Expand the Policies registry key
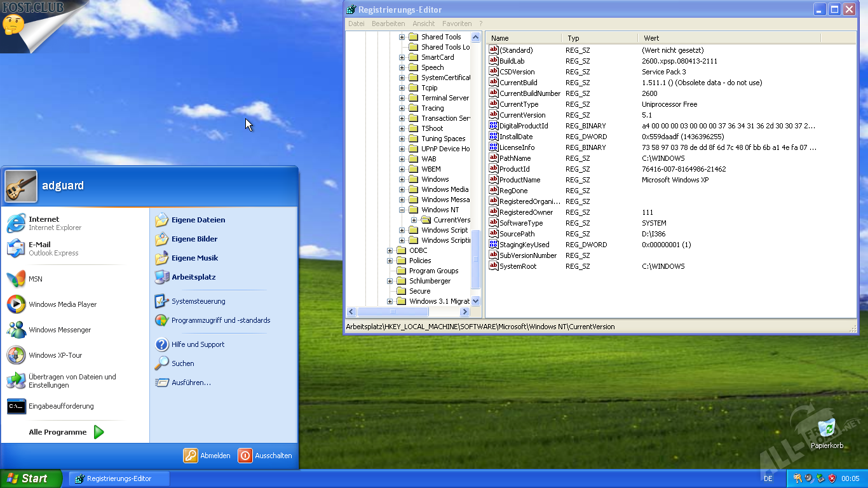 click(390, 261)
